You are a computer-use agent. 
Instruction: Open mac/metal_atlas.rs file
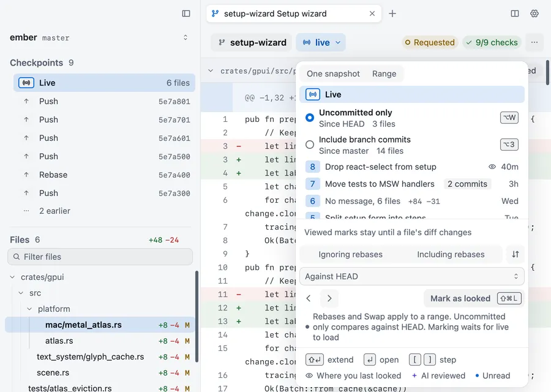point(100,325)
